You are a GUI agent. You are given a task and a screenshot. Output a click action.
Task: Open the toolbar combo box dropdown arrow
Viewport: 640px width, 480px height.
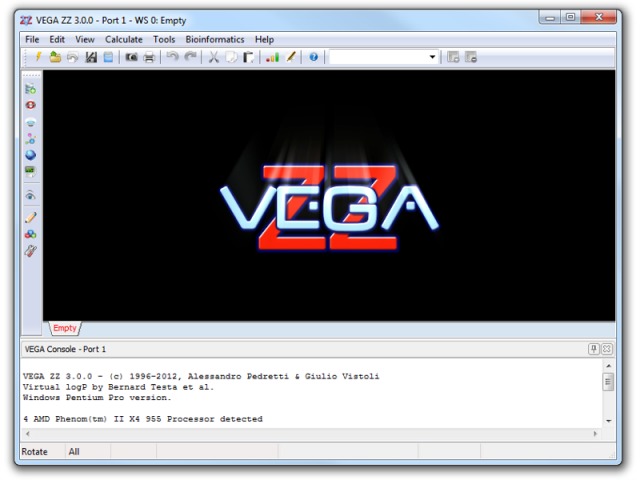point(432,57)
